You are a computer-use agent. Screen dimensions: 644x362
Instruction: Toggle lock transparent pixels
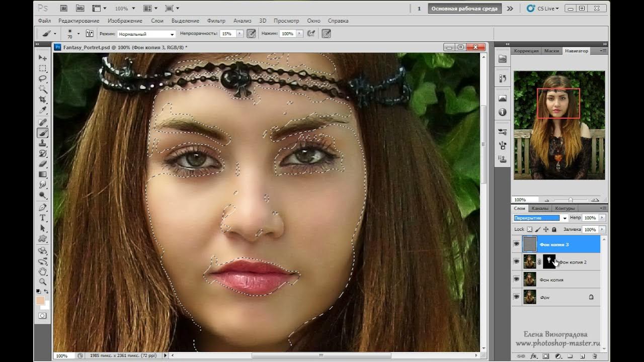tap(529, 229)
